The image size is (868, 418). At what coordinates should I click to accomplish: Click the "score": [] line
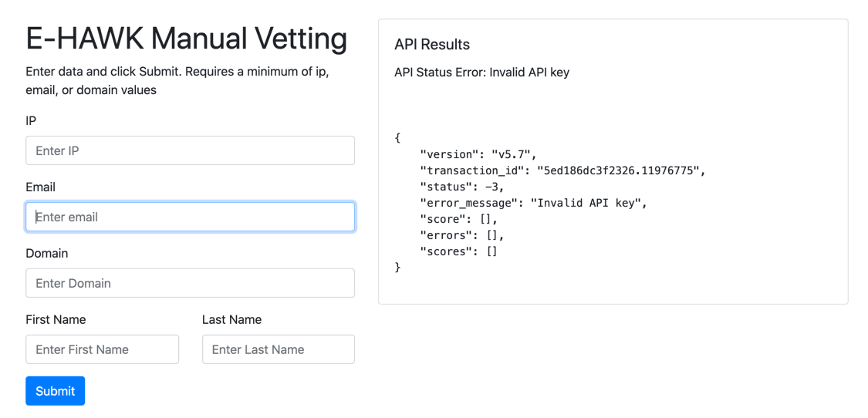click(459, 219)
